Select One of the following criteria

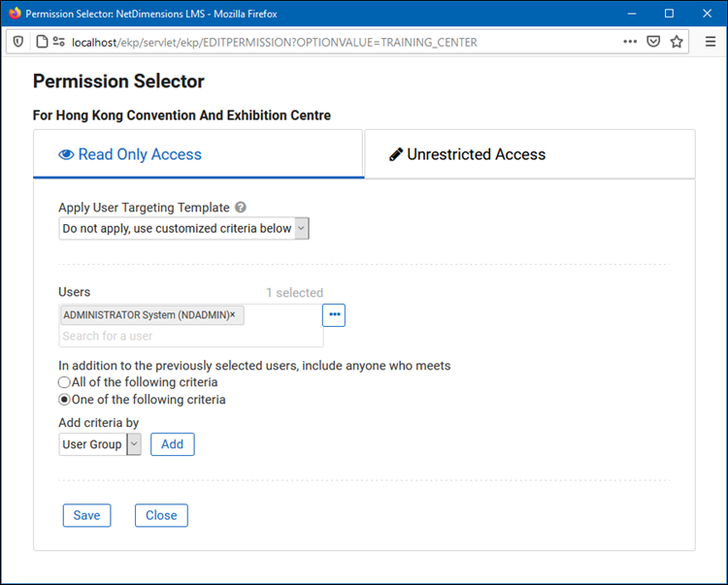(65, 400)
